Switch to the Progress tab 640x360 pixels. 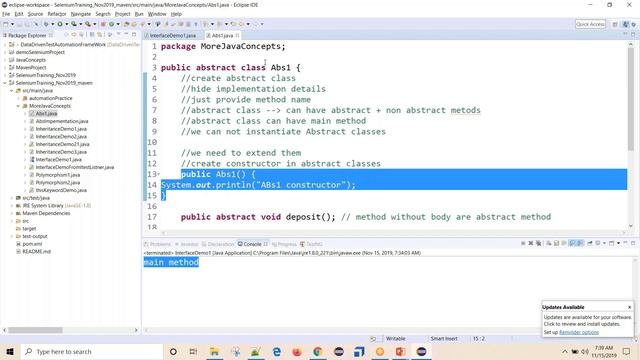(284, 244)
